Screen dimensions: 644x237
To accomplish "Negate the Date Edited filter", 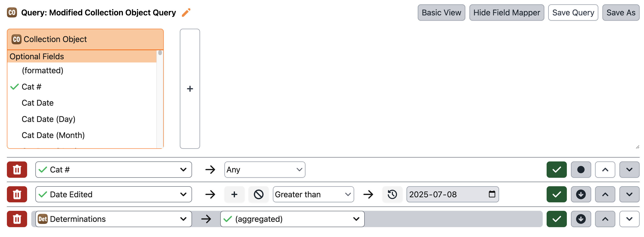I will [x=259, y=194].
